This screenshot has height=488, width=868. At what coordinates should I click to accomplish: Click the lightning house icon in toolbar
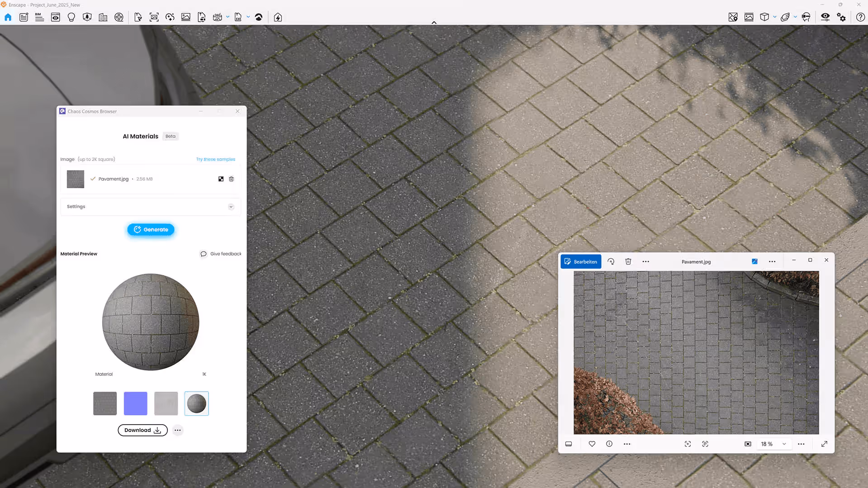tap(278, 17)
